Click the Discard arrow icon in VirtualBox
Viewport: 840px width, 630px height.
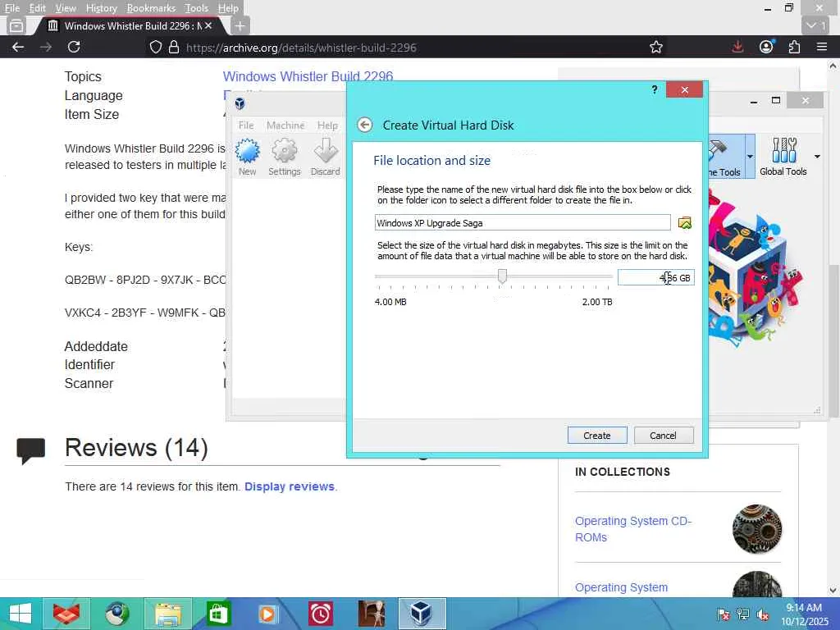pyautogui.click(x=325, y=157)
